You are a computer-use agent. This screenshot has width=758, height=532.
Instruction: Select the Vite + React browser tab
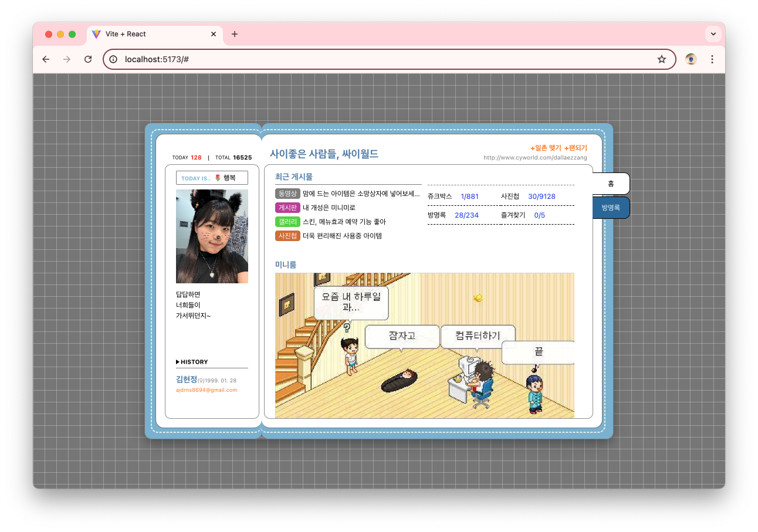(x=155, y=34)
